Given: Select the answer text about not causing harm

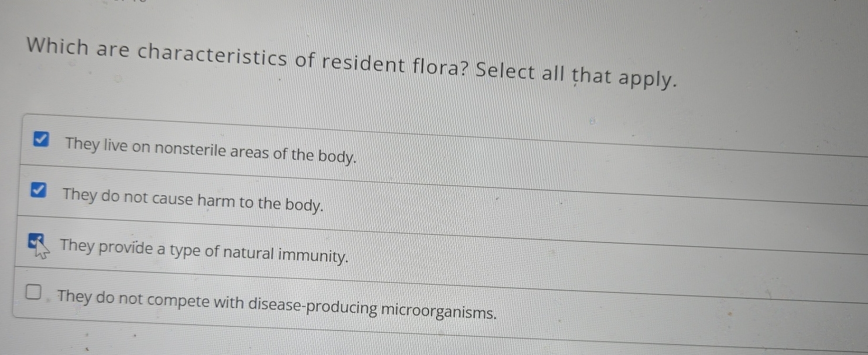Looking at the screenshot, I should pos(193,199).
